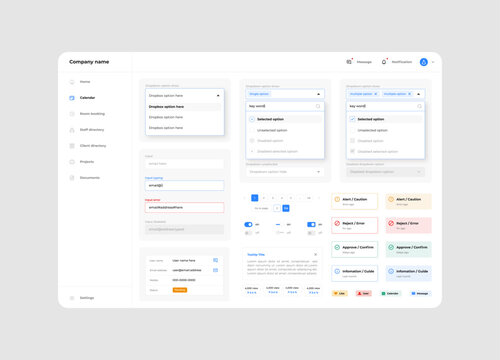Expand the user account chevron
The height and width of the screenshot is (360, 500).
click(433, 62)
